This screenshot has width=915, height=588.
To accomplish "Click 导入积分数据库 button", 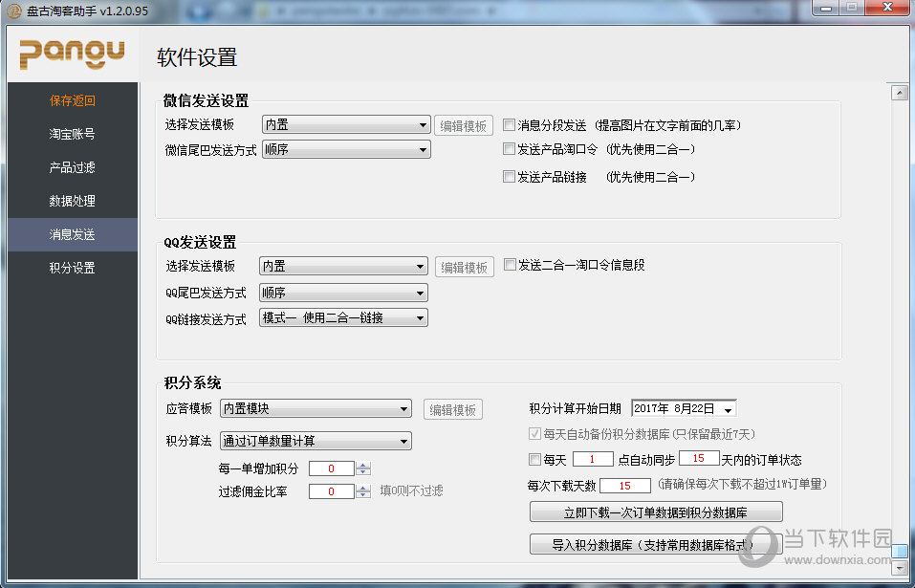I will click(x=656, y=545).
